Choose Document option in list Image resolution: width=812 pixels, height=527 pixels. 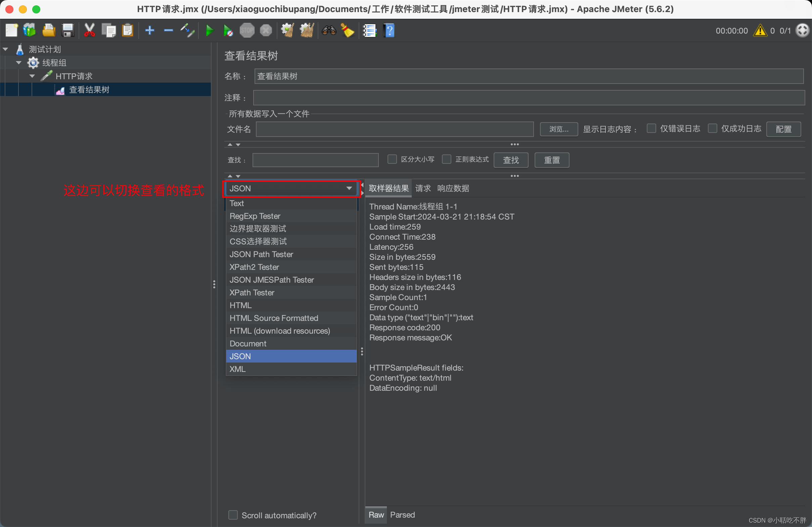pos(291,343)
